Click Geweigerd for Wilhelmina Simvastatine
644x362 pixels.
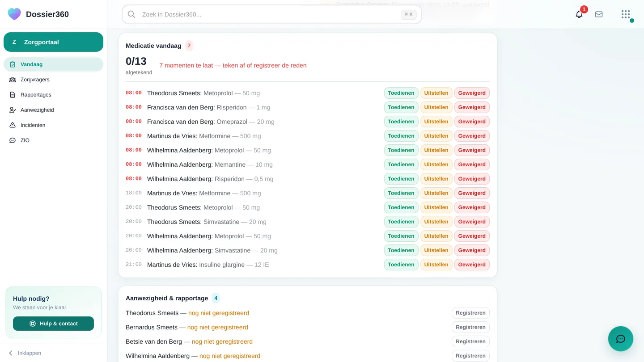pyautogui.click(x=472, y=250)
